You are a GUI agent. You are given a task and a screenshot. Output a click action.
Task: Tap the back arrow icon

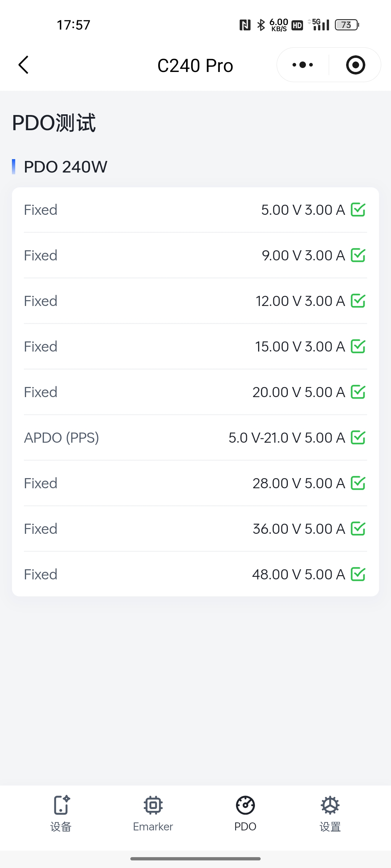[24, 65]
